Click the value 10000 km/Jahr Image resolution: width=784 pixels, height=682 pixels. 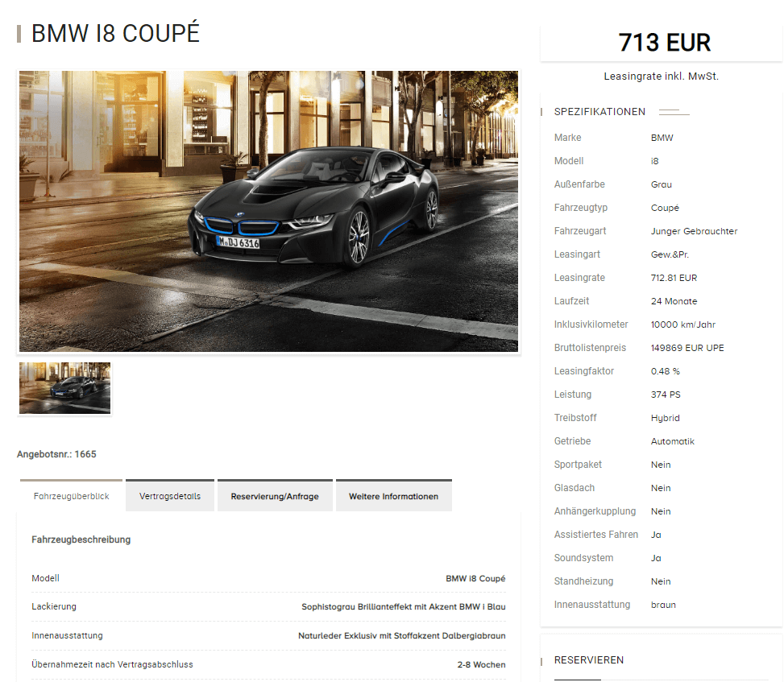pyautogui.click(x=683, y=324)
